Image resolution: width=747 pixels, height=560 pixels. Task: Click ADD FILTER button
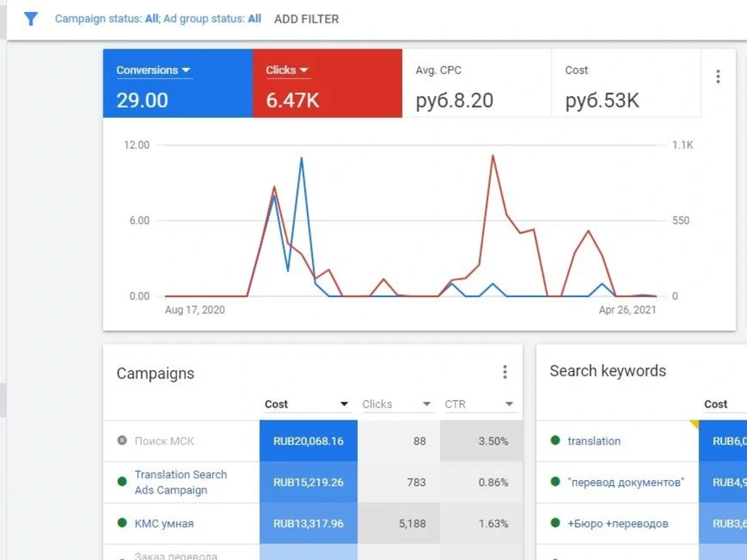[x=306, y=19]
